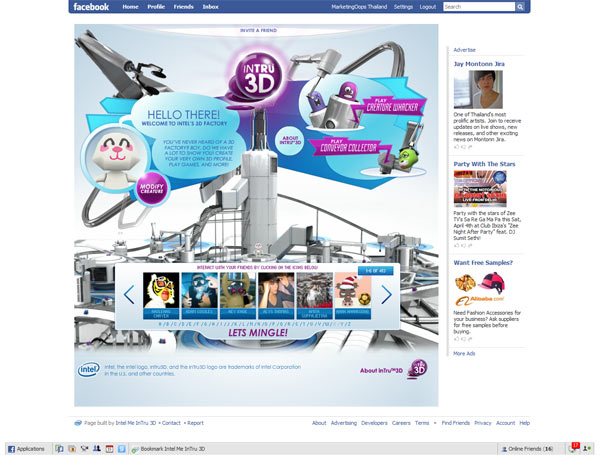This screenshot has width=600, height=455.
Task: Open notifications with red badge
Action: pyautogui.click(x=574, y=448)
